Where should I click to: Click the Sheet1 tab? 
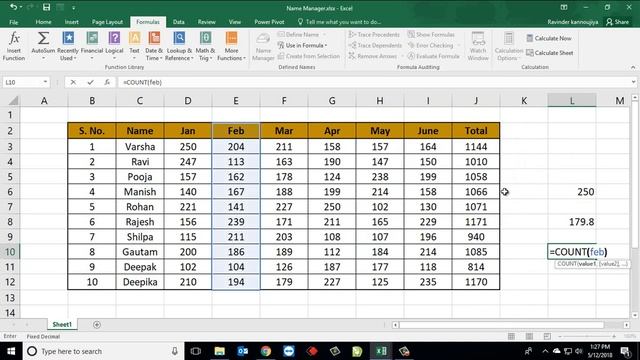(x=62, y=324)
